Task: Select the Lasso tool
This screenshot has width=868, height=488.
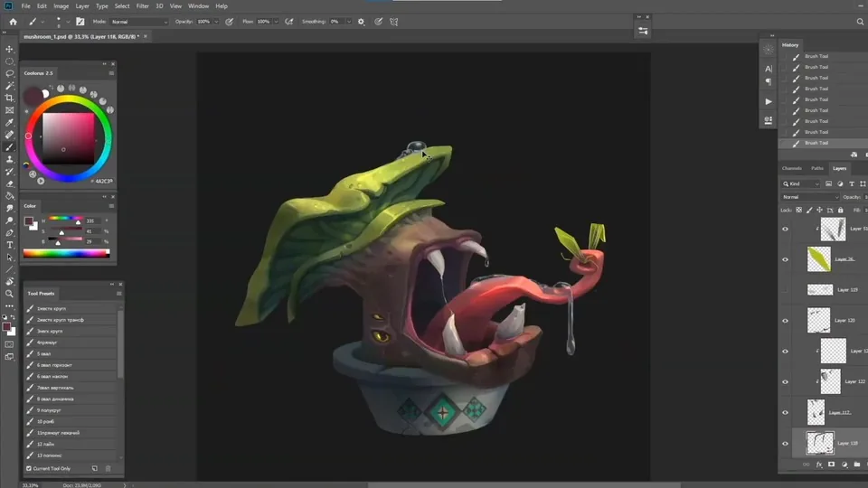Action: point(9,73)
